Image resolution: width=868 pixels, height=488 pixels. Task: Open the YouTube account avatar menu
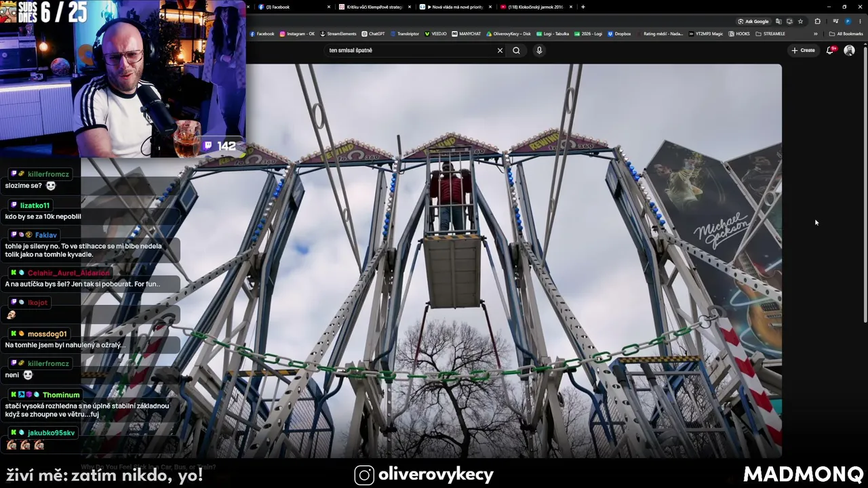[x=849, y=50]
